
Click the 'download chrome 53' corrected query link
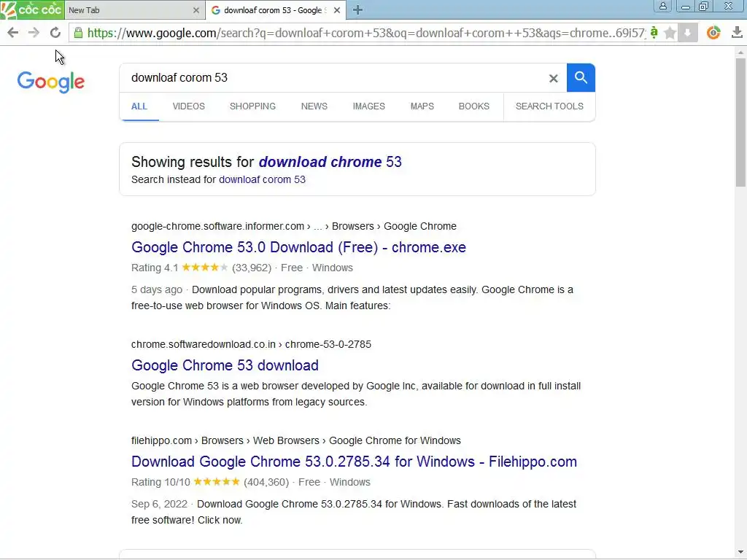(x=330, y=162)
